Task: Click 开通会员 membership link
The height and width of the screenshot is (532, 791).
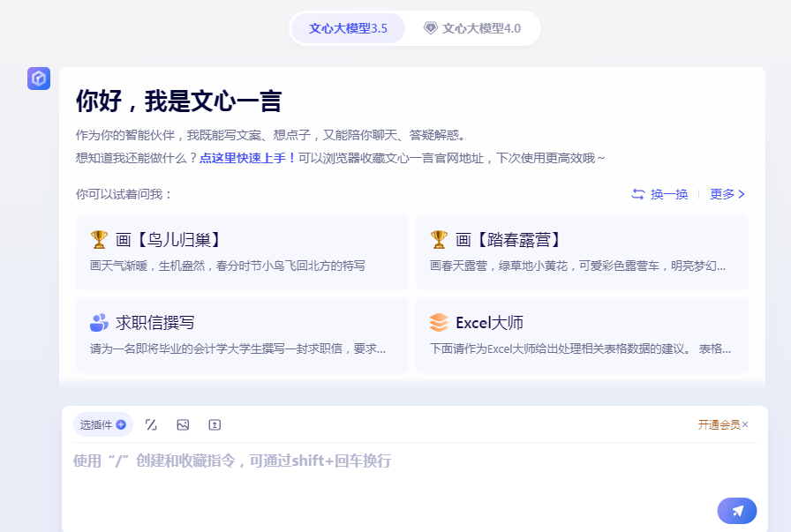Action: click(x=719, y=424)
